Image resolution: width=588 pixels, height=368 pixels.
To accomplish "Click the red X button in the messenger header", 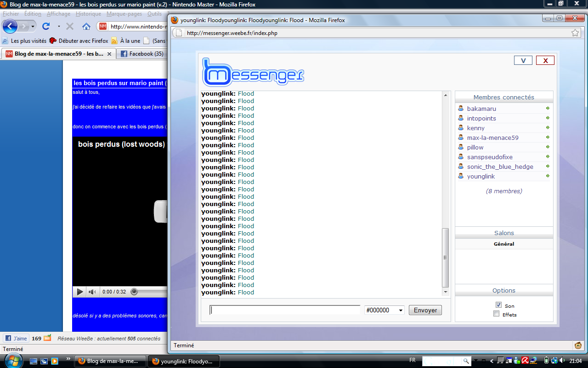I will [545, 61].
